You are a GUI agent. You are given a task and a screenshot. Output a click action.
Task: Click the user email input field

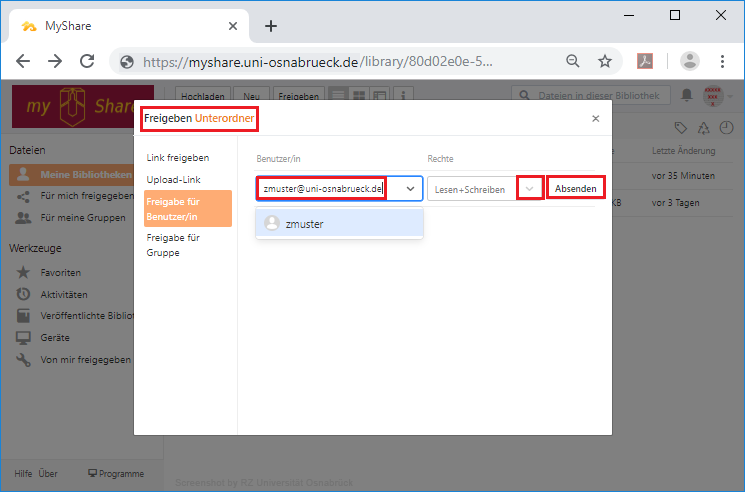(x=322, y=189)
